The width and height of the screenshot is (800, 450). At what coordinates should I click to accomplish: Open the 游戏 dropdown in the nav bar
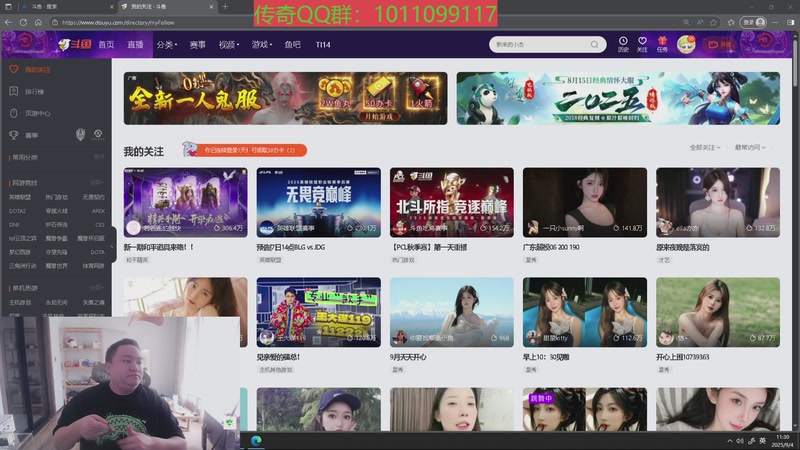coord(261,45)
